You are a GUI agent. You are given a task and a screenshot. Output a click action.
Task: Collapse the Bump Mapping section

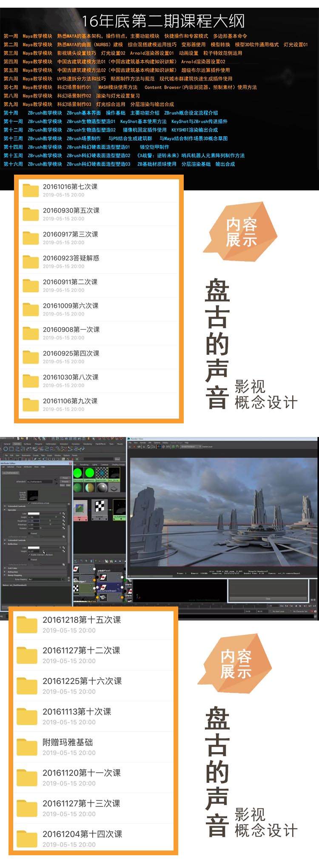pos(5,575)
